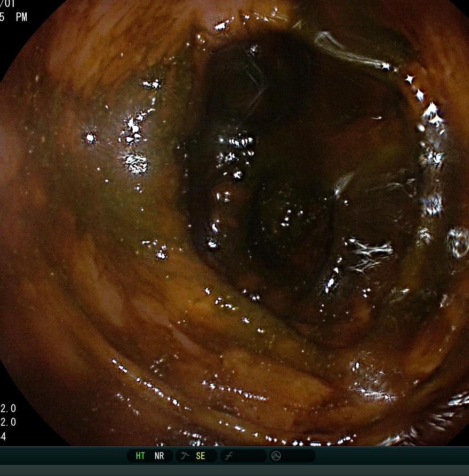
Task: Click the PM time text
Action: pyautogui.click(x=22, y=17)
